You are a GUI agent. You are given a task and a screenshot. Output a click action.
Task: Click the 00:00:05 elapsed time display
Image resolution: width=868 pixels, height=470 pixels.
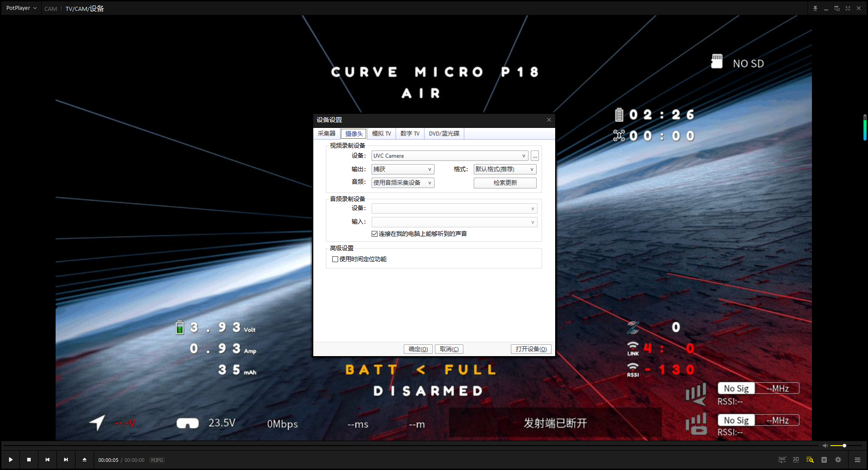click(108, 460)
